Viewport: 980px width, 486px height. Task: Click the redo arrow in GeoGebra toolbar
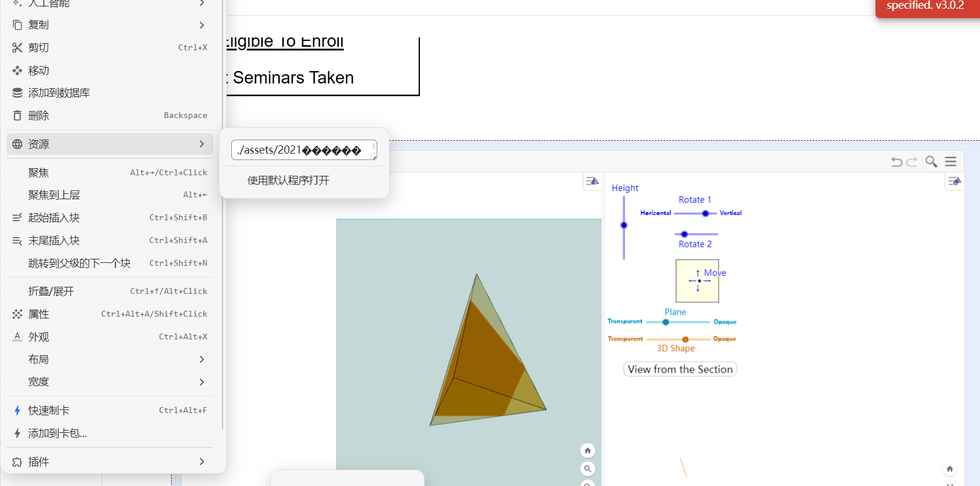[912, 162]
